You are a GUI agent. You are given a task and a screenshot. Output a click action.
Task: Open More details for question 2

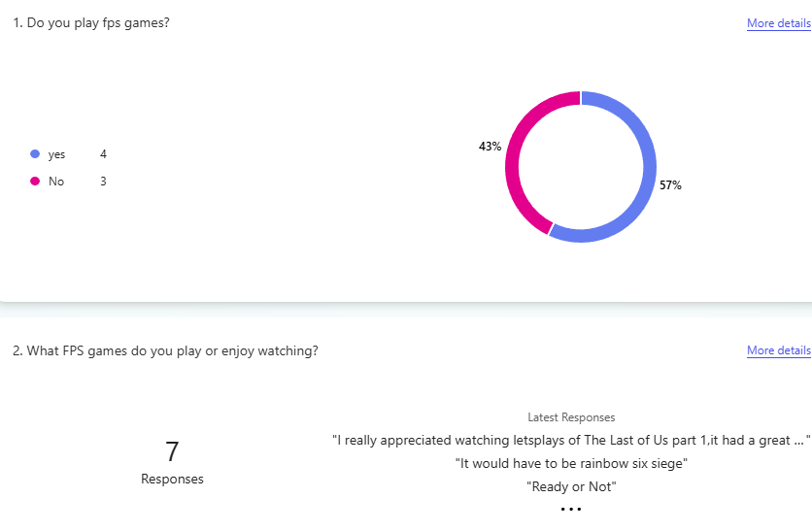(778, 350)
